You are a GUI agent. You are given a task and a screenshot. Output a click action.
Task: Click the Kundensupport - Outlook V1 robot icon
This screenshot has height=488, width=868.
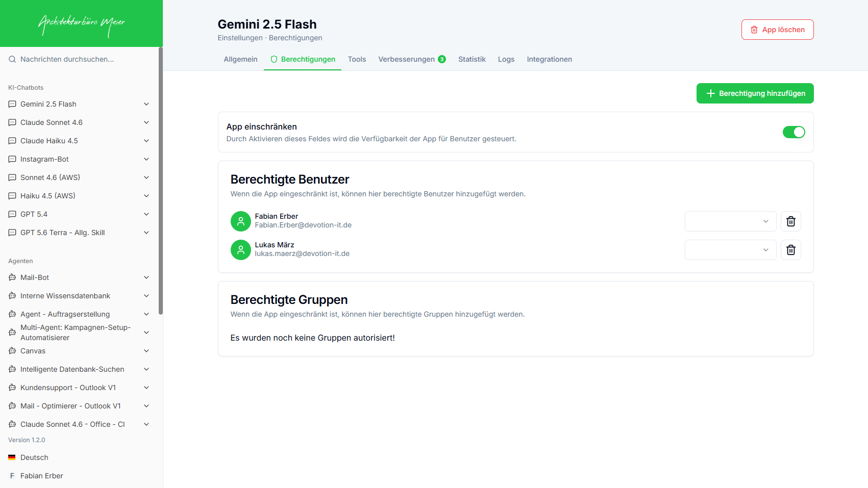coord(12,388)
